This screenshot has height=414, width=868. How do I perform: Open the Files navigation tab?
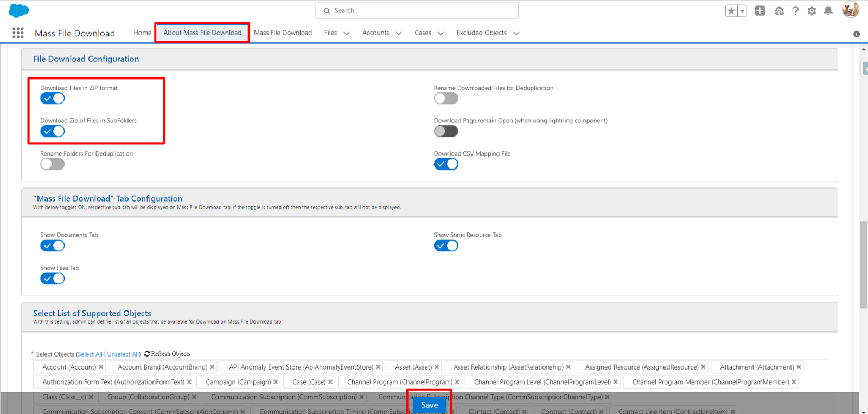click(330, 33)
